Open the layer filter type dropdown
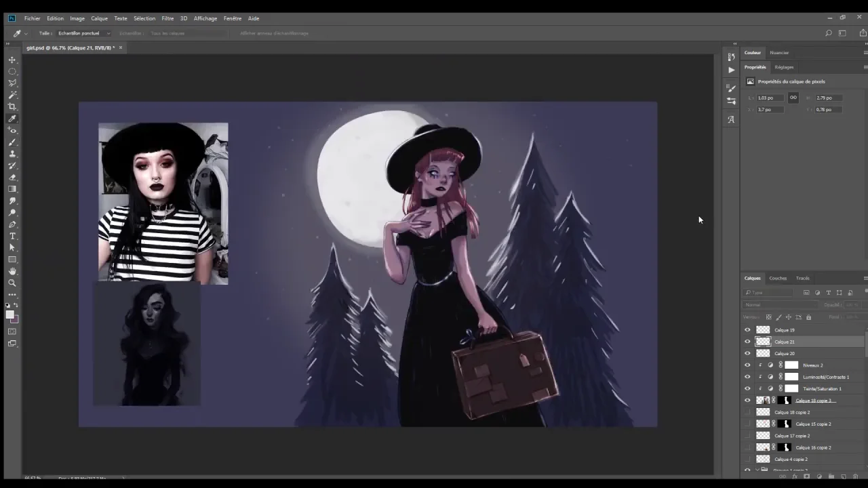The height and width of the screenshot is (488, 868). pyautogui.click(x=769, y=293)
